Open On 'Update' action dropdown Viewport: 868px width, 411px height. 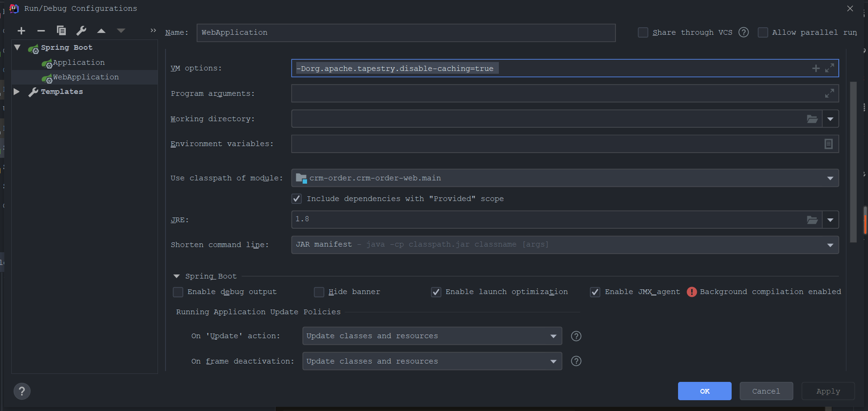click(x=553, y=336)
